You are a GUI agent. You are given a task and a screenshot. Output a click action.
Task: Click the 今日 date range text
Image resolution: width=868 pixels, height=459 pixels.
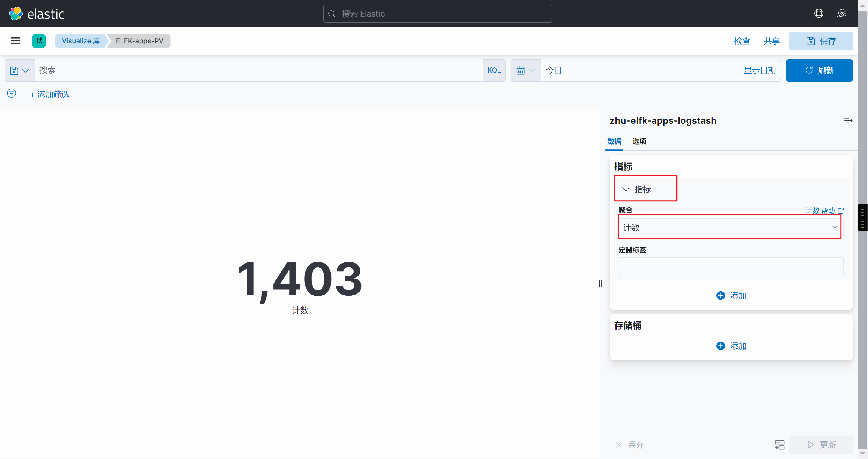click(x=553, y=70)
